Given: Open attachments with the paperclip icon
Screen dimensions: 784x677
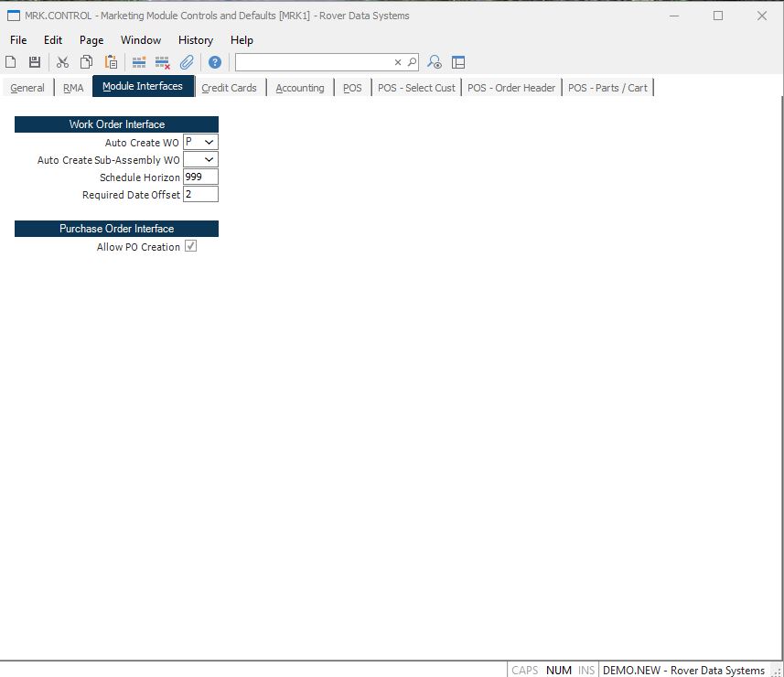Looking at the screenshot, I should click(x=187, y=62).
